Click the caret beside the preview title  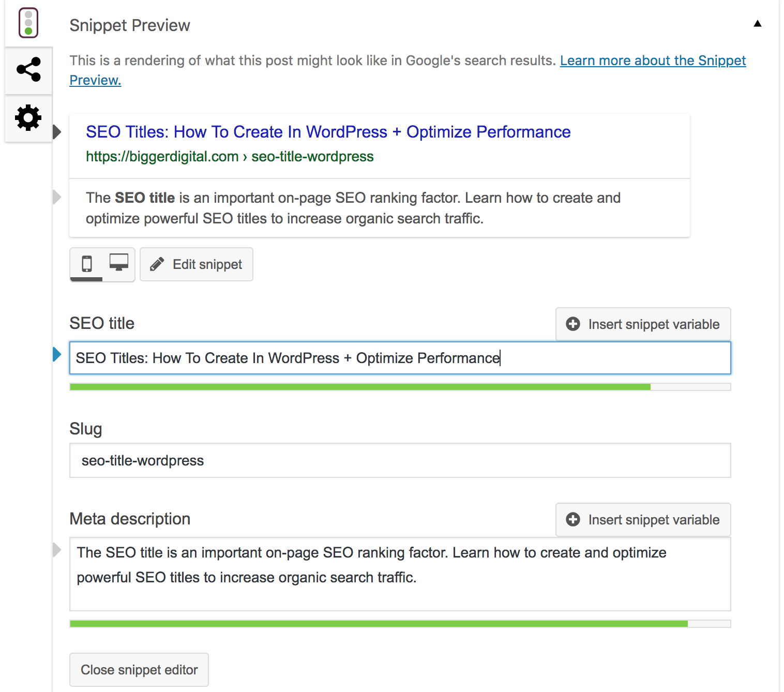[x=57, y=132]
